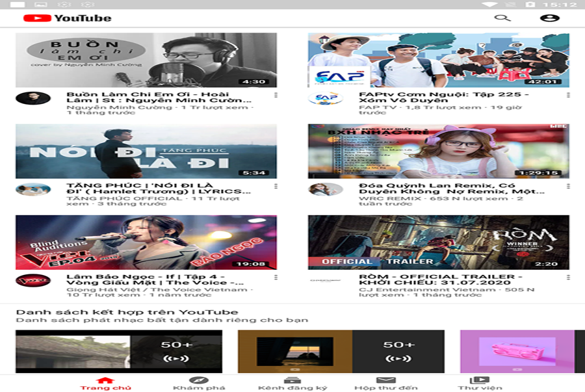Open title FAPtv Cơm Nguội: Tập 225
Screen dimensions: 585x392
pyautogui.click(x=443, y=97)
